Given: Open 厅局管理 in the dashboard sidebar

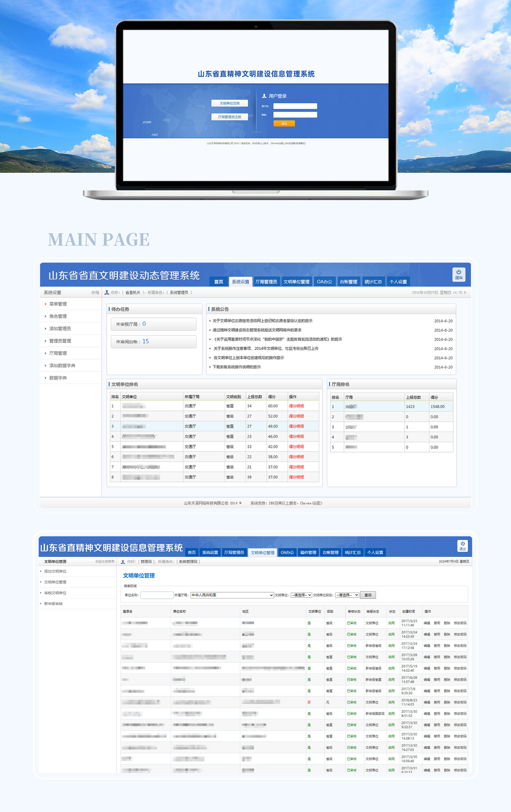Looking at the screenshot, I should [x=58, y=353].
